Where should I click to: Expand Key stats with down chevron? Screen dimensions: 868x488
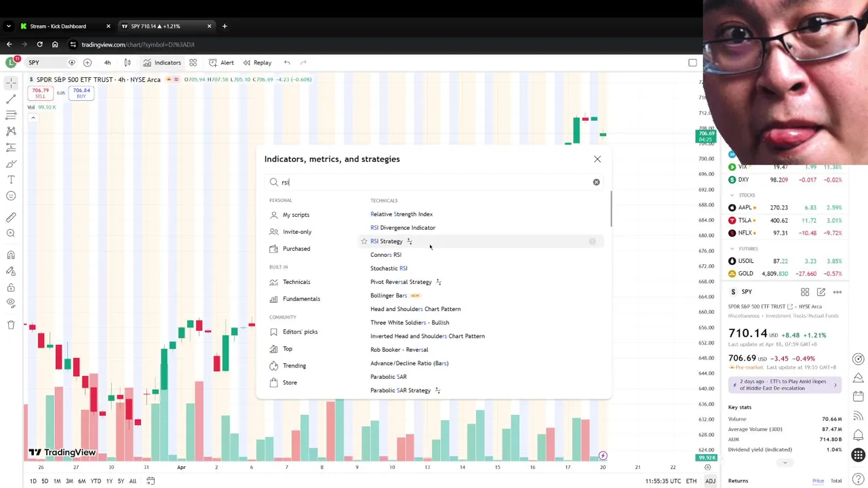[785, 462]
